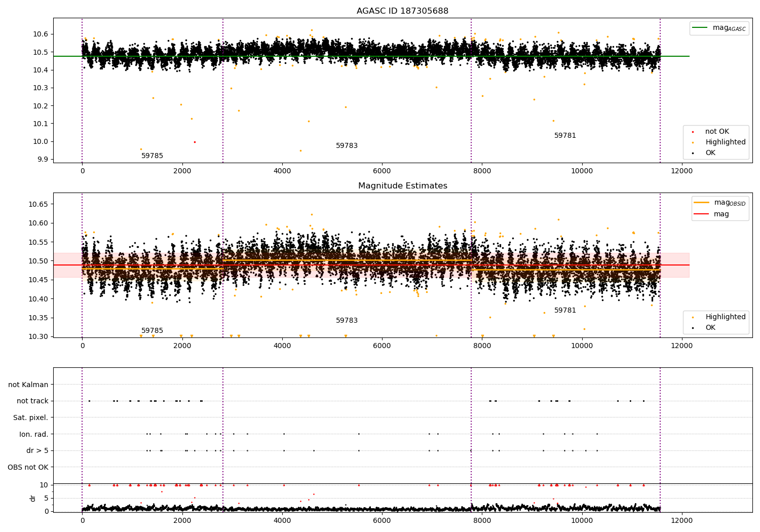Click the '59783' label in the top plot
760x532 pixels.
[347, 146]
